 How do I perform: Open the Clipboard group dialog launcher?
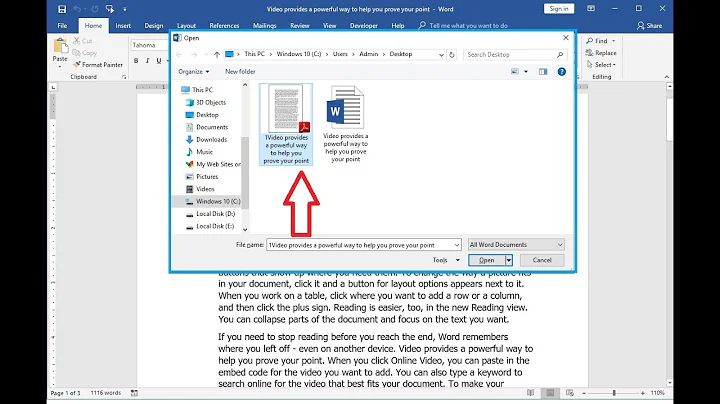click(x=124, y=77)
